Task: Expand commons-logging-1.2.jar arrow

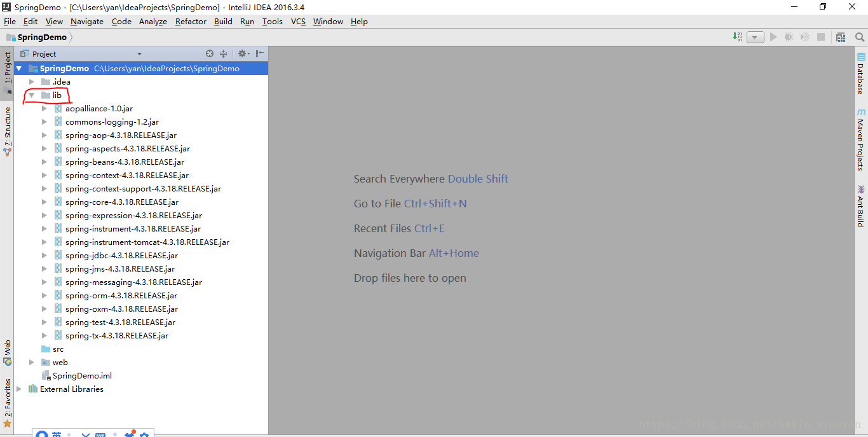Action: [x=44, y=121]
